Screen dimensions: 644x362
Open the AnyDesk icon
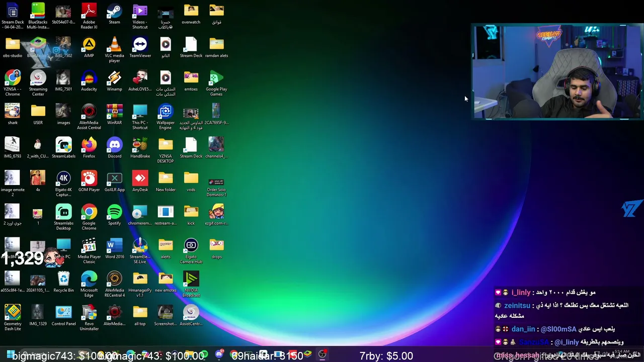coord(140,182)
